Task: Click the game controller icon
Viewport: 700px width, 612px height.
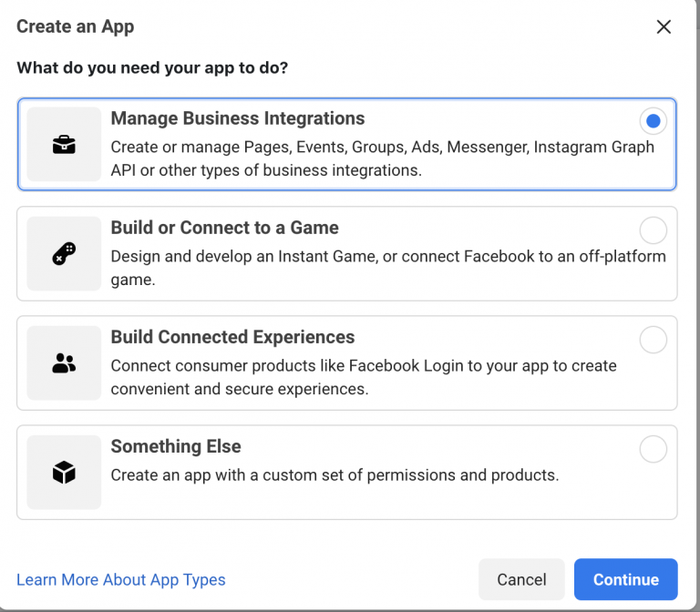Action: 64,254
